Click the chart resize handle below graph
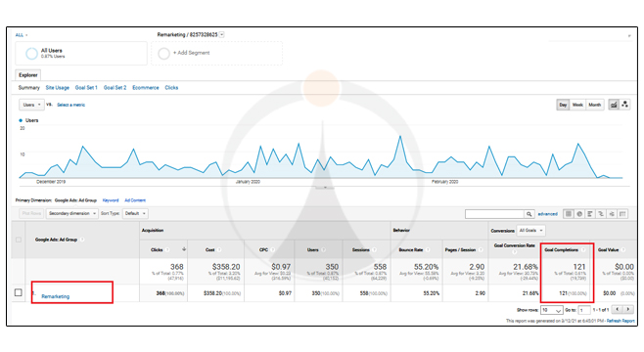 click(x=325, y=188)
